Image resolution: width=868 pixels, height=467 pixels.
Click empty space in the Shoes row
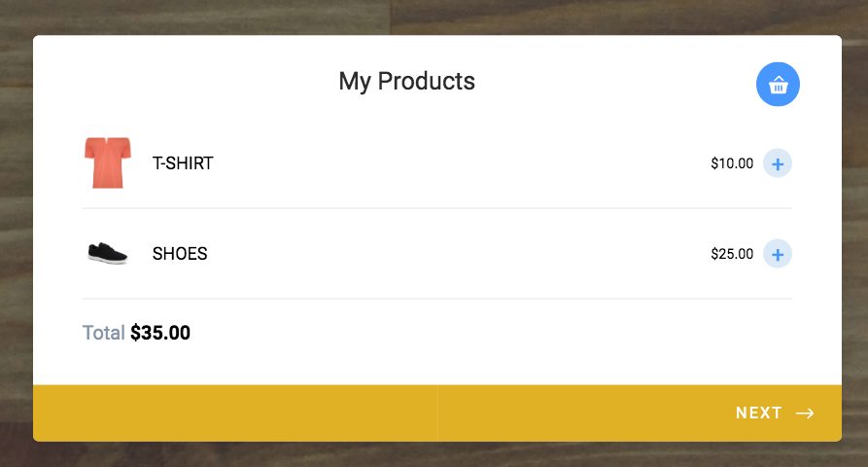[460, 254]
